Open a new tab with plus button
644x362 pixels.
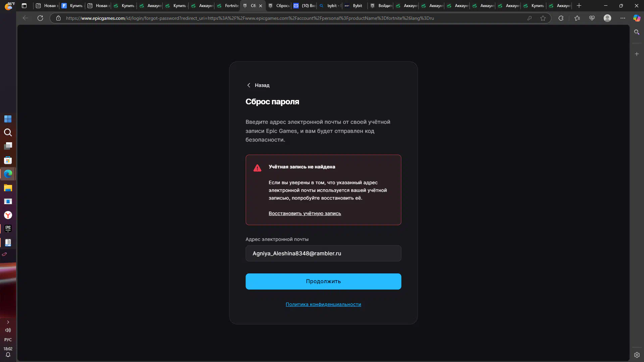(x=579, y=6)
